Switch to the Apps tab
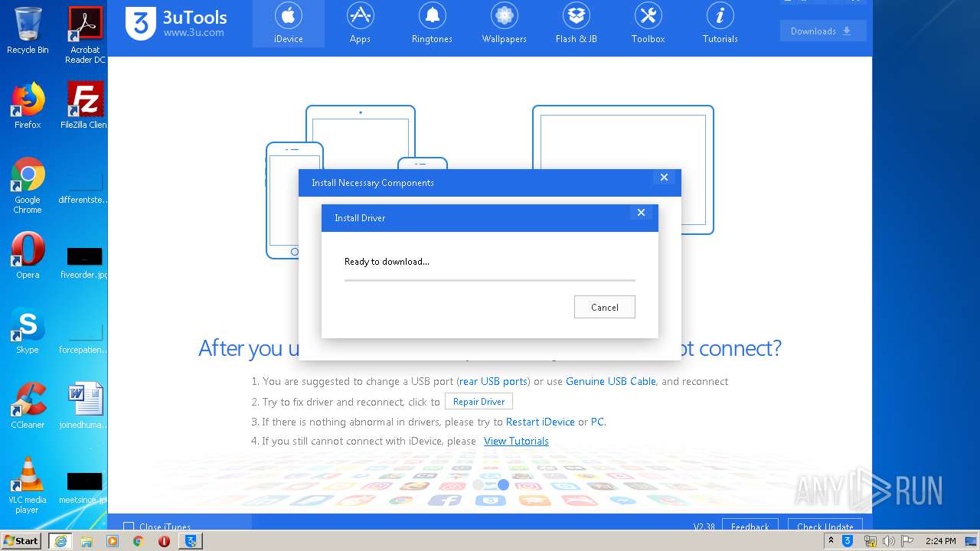980x551 pixels. coord(360,24)
